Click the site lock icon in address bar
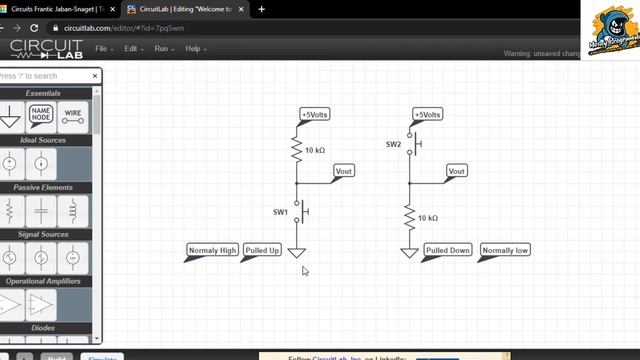This screenshot has width=640, height=360. click(x=56, y=28)
